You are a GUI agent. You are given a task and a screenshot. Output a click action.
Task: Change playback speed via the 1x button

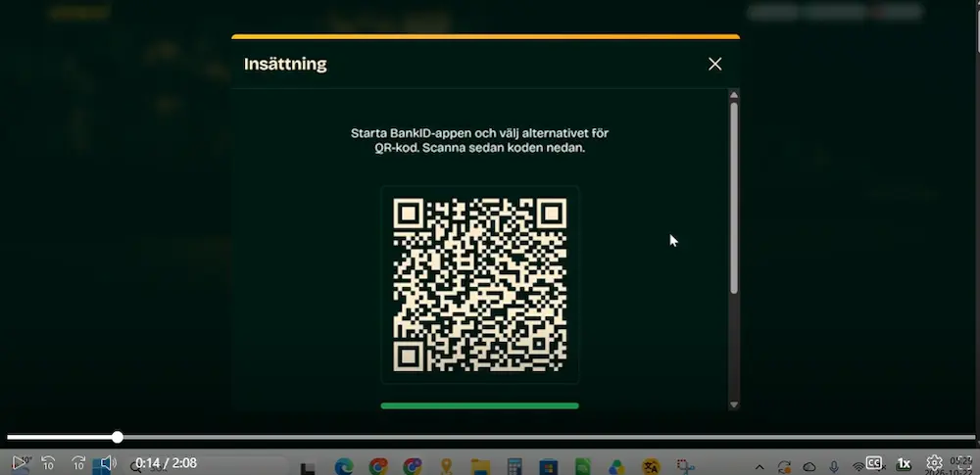904,463
